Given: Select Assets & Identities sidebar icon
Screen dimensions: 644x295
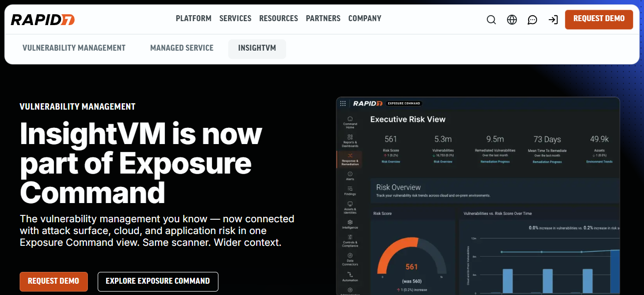Looking at the screenshot, I should (350, 207).
